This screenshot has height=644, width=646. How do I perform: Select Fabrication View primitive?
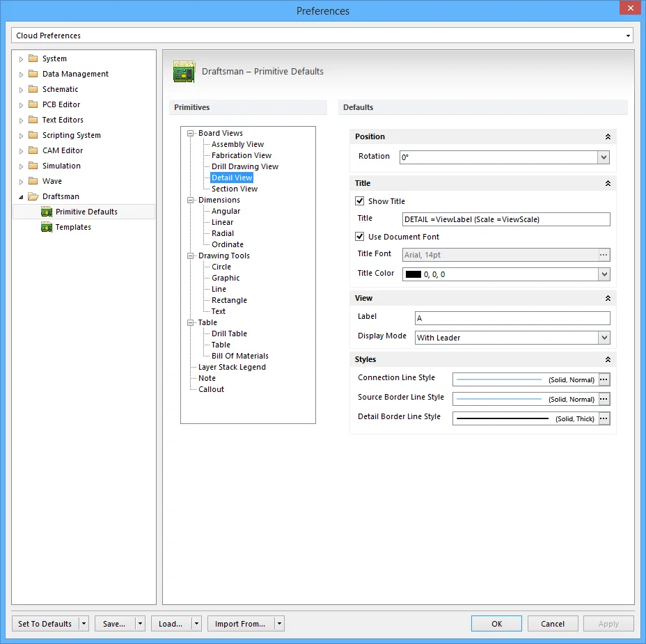(x=242, y=155)
